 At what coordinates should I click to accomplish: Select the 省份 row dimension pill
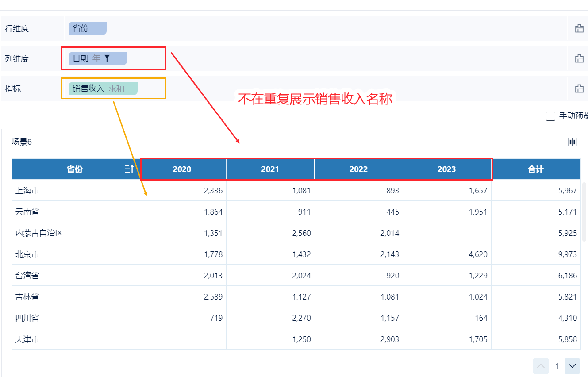pos(88,28)
